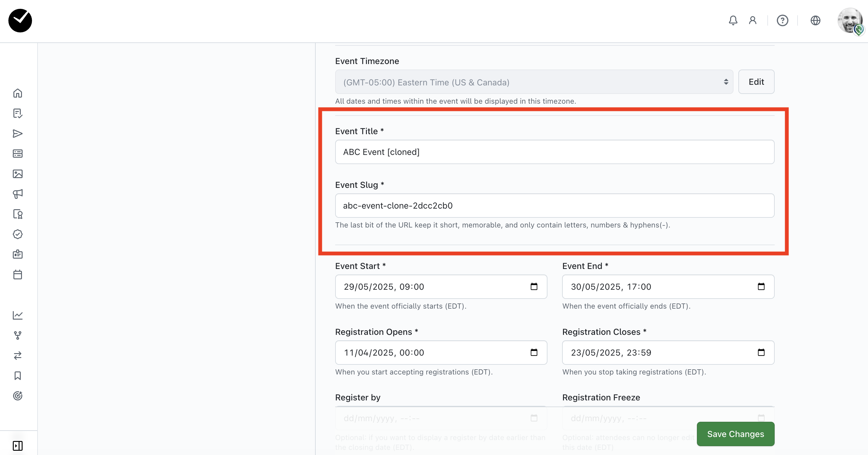The width and height of the screenshot is (868, 455).
Task: Open the user profile avatar menu
Action: tap(849, 21)
